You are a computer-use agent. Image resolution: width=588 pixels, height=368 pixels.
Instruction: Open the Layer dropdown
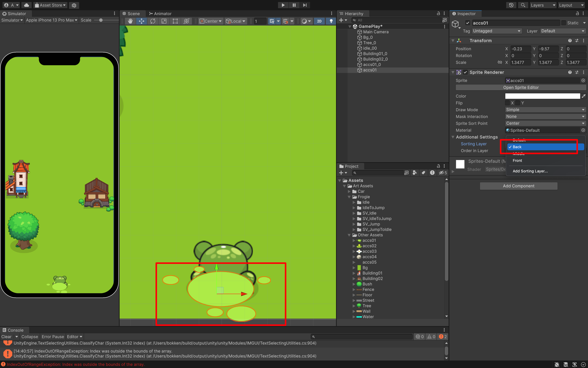pos(563,31)
